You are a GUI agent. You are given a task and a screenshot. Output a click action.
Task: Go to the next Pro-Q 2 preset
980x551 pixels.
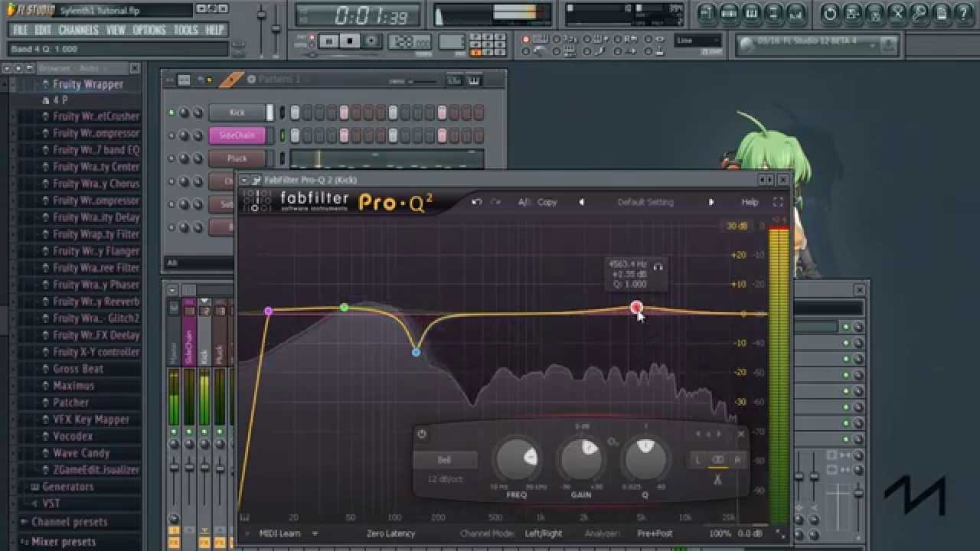click(711, 202)
